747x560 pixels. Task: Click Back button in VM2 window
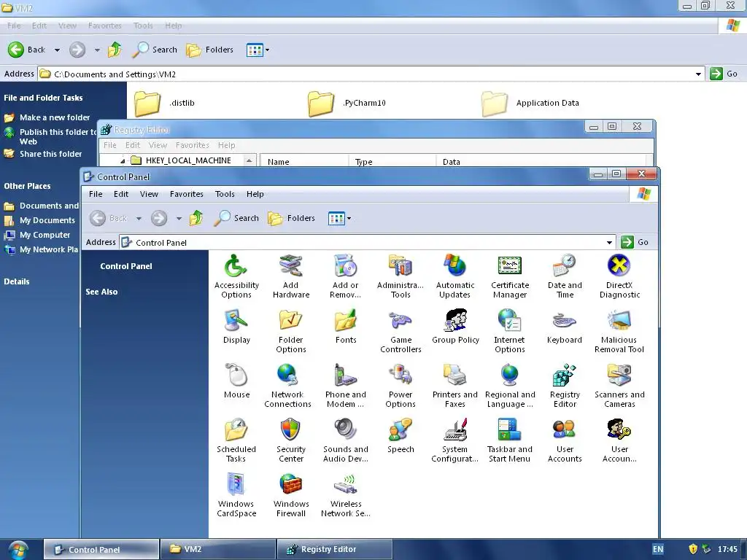coord(27,50)
